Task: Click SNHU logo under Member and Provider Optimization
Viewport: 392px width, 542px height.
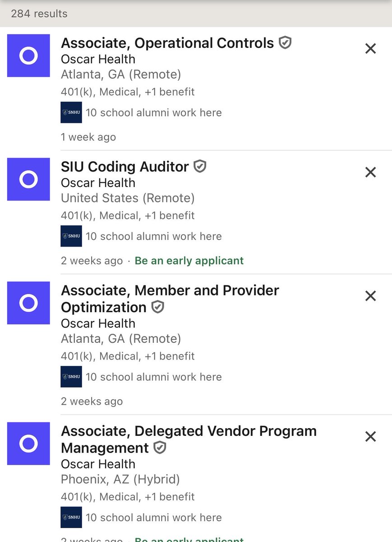Action: pos(71,377)
